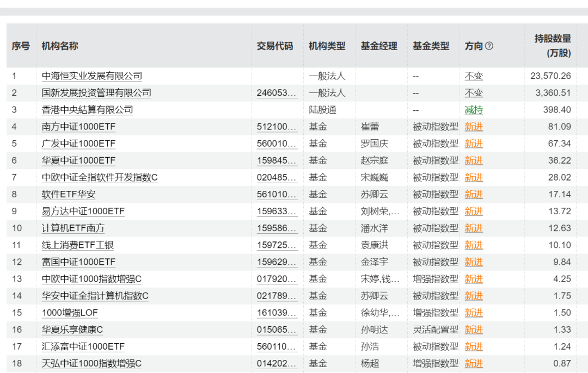Click 不变 in 中海恒实业发展 row
Screen dimensions: 588x373
(x=474, y=76)
